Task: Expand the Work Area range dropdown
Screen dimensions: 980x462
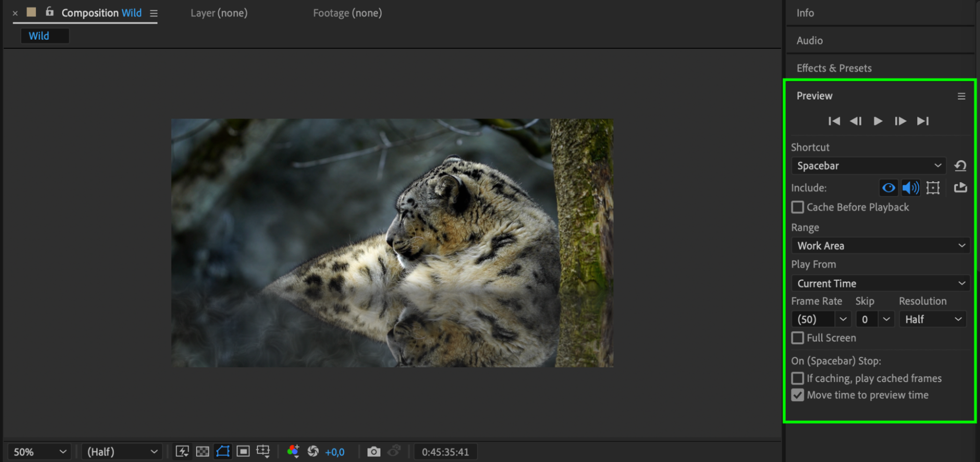Action: point(880,245)
